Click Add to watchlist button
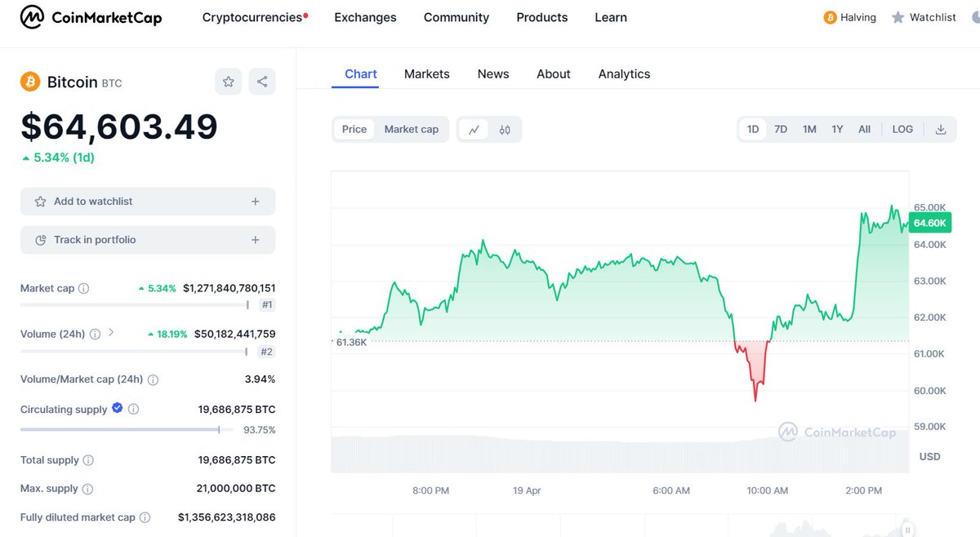980x537 pixels. 148,202
